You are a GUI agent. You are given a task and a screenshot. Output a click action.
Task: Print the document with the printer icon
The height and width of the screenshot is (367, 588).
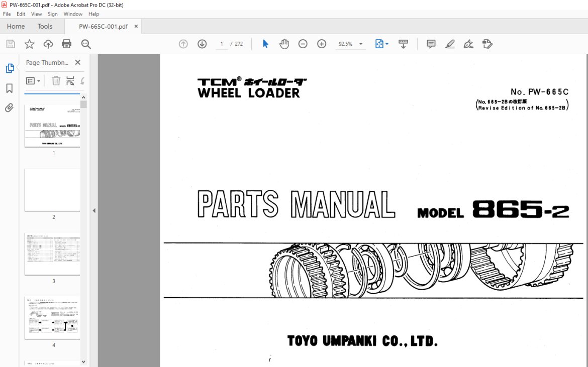tap(67, 44)
